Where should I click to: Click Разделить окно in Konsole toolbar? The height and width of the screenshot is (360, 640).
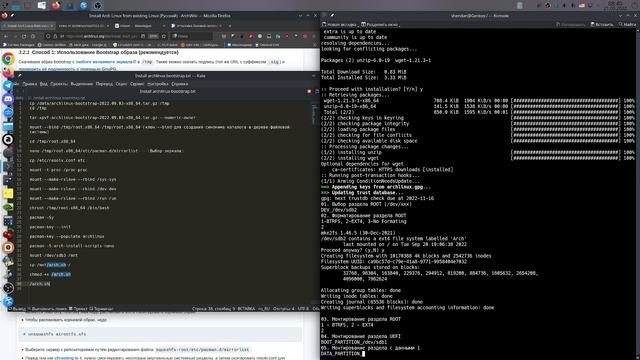point(380,24)
